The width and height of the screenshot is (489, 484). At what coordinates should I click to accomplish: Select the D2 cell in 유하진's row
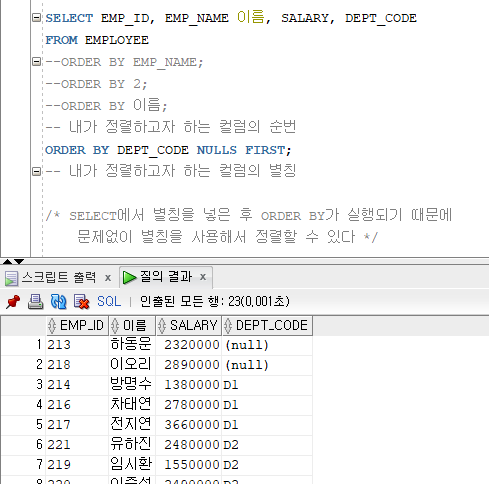point(267,445)
